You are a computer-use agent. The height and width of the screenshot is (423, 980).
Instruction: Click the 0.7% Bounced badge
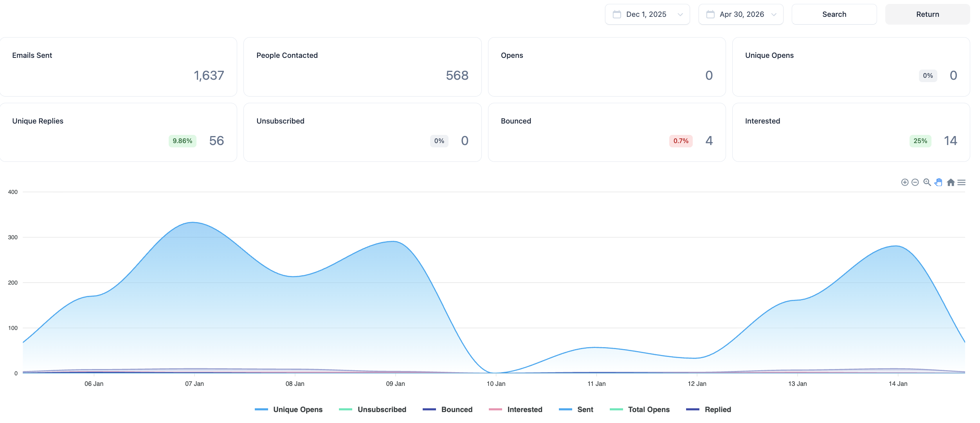681,141
